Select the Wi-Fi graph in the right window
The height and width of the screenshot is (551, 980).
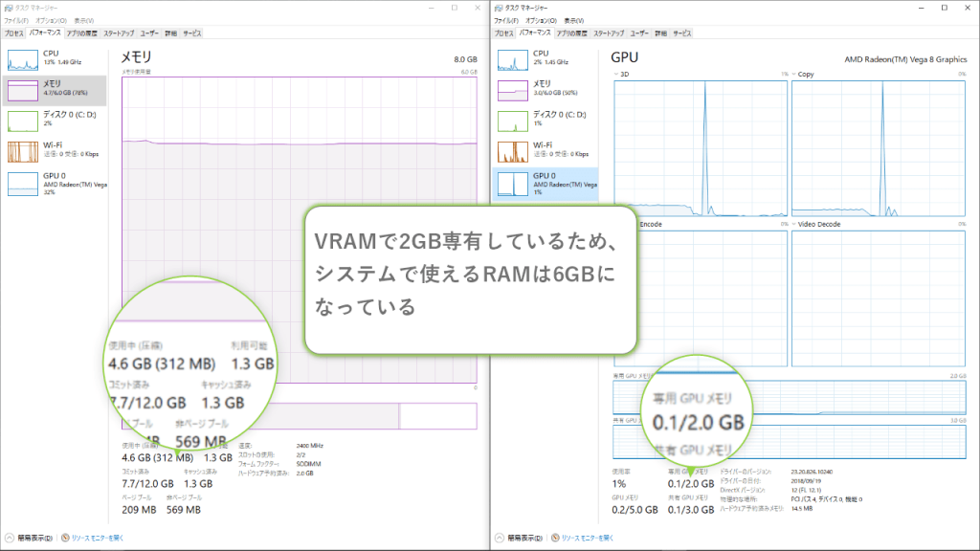pos(511,150)
